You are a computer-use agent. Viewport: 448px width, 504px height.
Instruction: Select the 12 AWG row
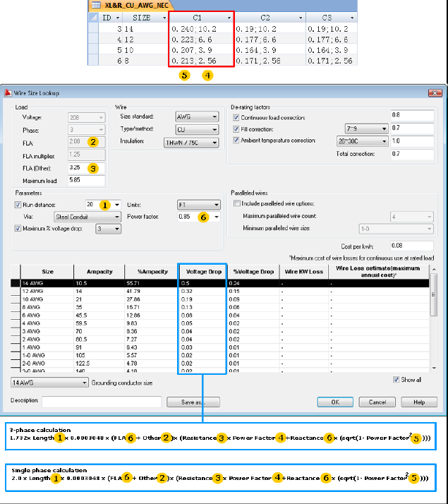pyautogui.click(x=220, y=292)
